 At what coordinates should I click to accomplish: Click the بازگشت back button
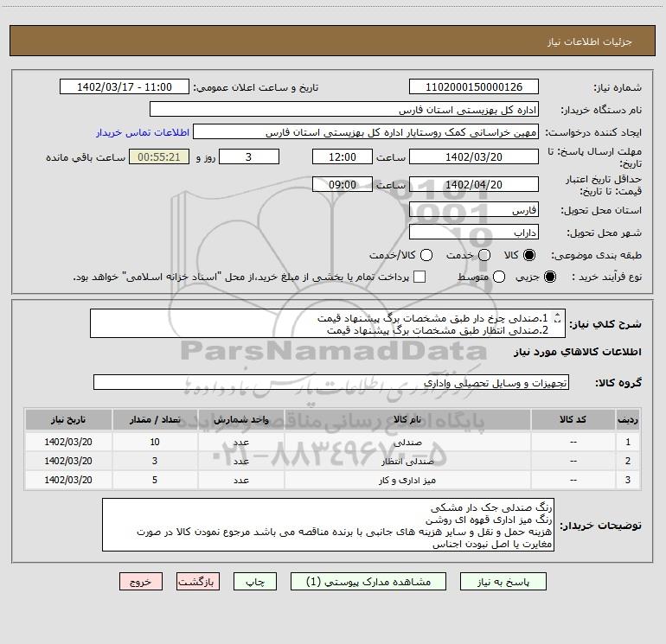coord(198,582)
